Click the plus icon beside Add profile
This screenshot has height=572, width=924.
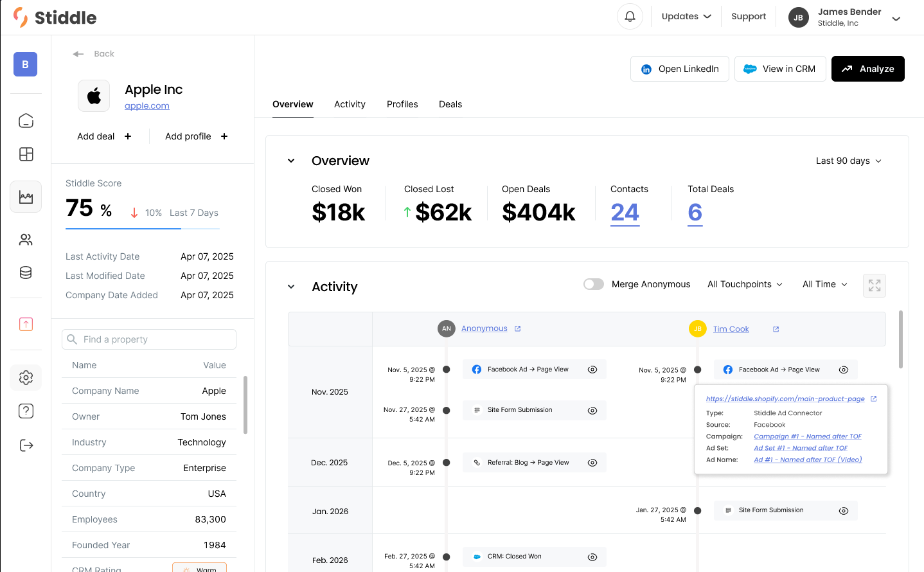[224, 136]
